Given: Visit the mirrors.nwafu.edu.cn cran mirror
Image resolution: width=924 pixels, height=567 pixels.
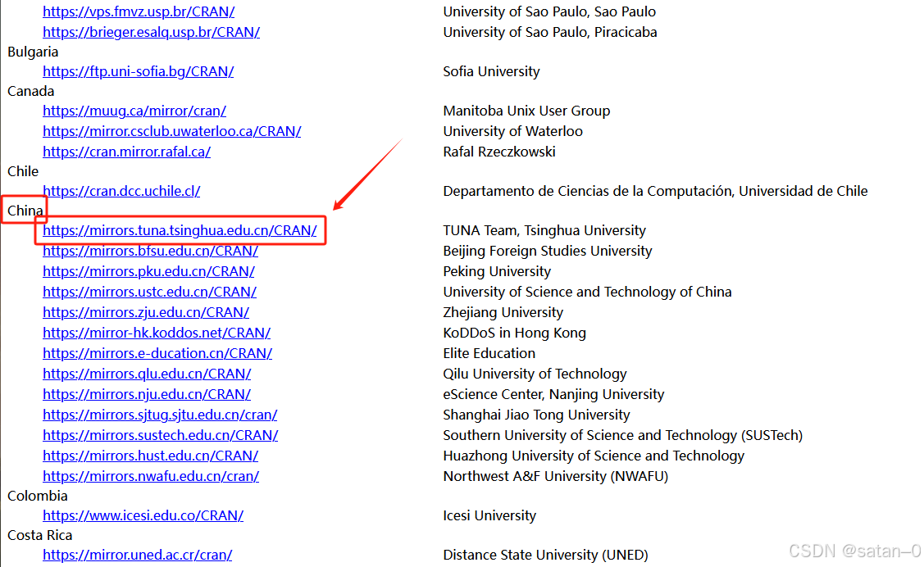Looking at the screenshot, I should pyautogui.click(x=151, y=476).
